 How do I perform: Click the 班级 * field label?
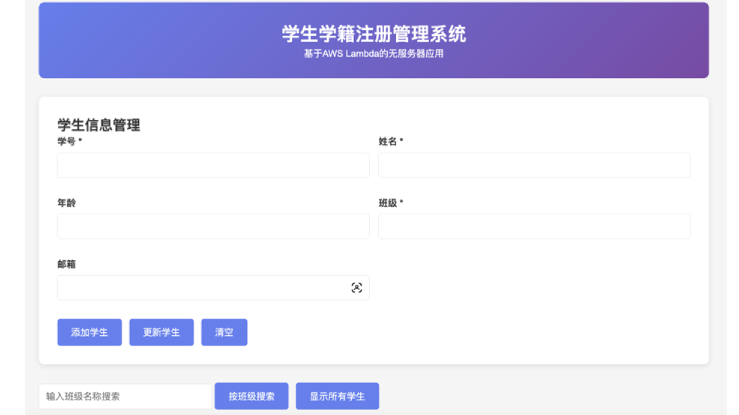click(391, 203)
